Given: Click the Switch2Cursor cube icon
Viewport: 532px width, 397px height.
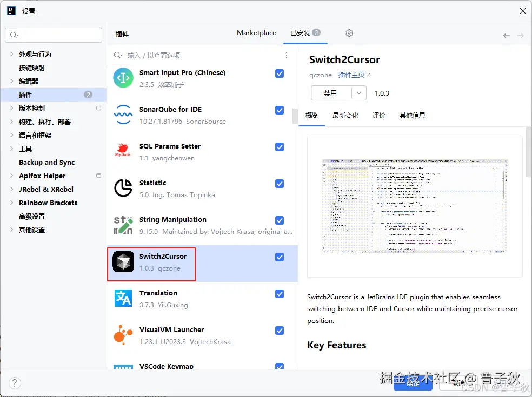Looking at the screenshot, I should coord(123,261).
